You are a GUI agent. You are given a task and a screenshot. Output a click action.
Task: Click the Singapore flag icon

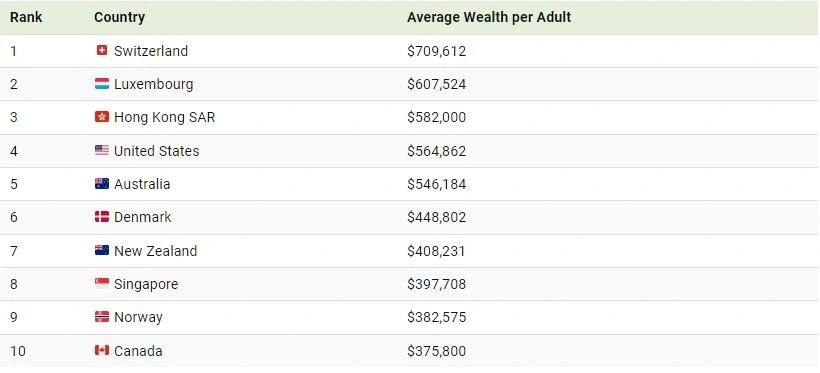(102, 284)
